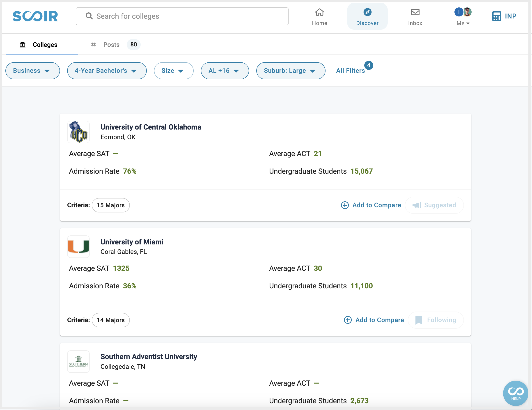This screenshot has height=410, width=532.
Task: Click the blue T avatar badge
Action: pos(459,12)
